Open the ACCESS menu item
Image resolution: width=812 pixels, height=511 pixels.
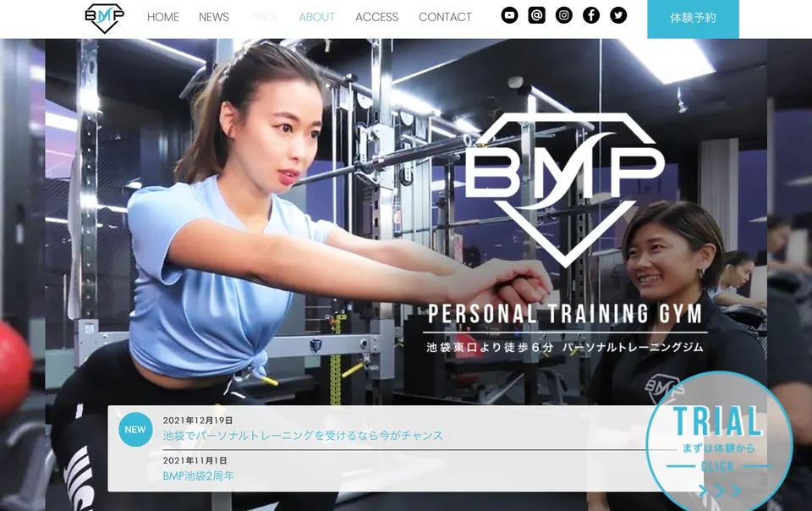pos(377,17)
